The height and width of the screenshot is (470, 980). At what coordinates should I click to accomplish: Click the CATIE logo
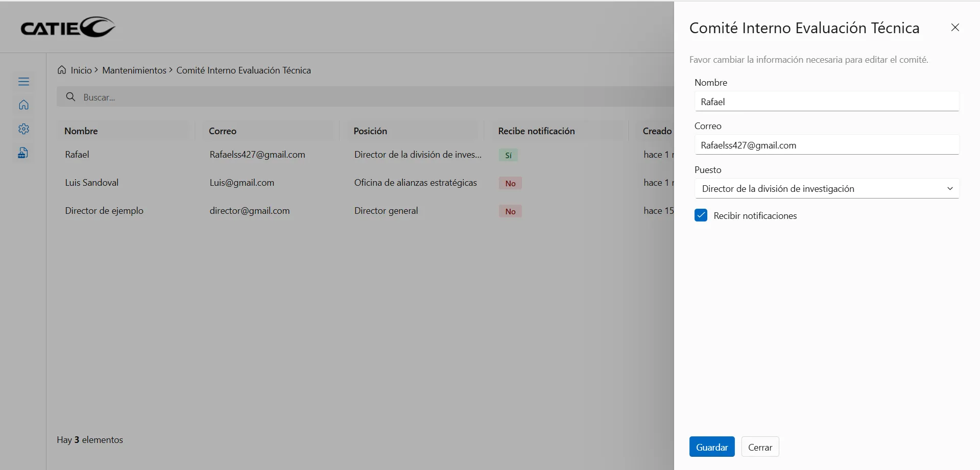(68, 28)
